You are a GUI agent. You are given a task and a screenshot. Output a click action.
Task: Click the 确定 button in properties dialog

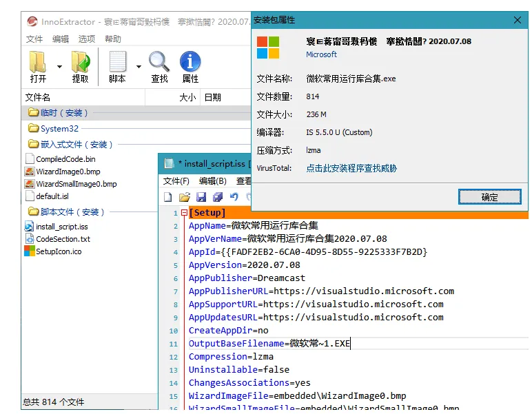pos(489,197)
